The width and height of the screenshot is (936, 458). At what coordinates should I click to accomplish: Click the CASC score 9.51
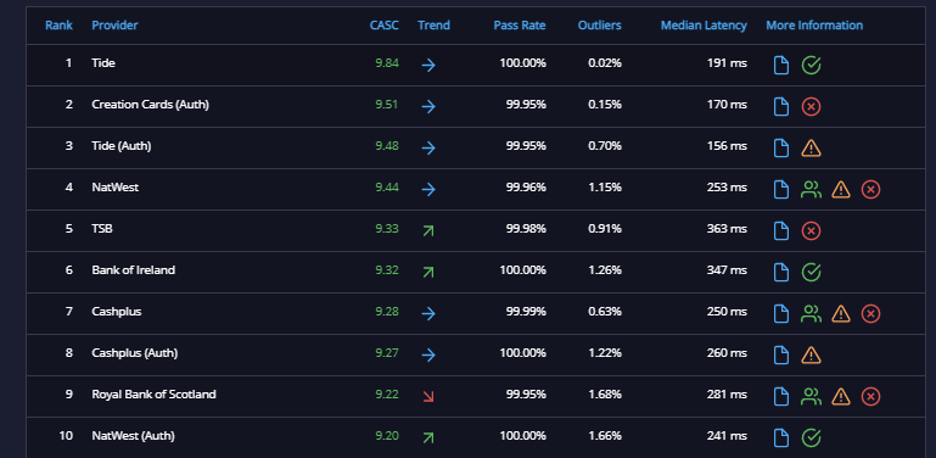tap(387, 104)
